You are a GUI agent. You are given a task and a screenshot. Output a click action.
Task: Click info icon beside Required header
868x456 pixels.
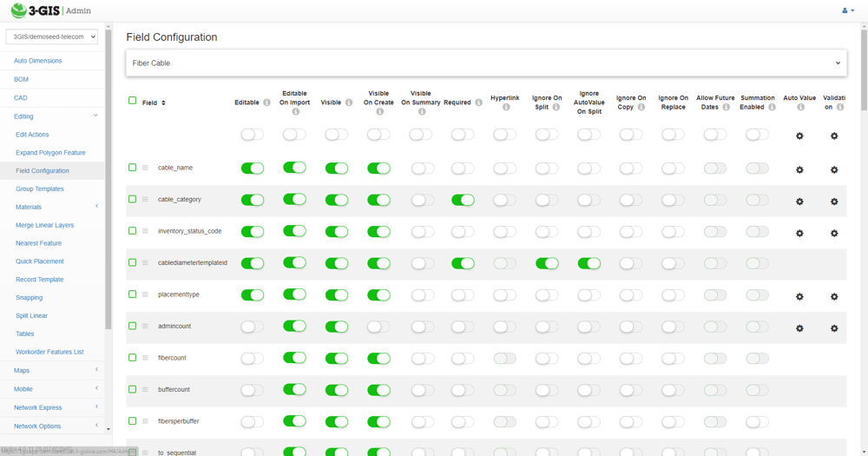click(x=479, y=102)
